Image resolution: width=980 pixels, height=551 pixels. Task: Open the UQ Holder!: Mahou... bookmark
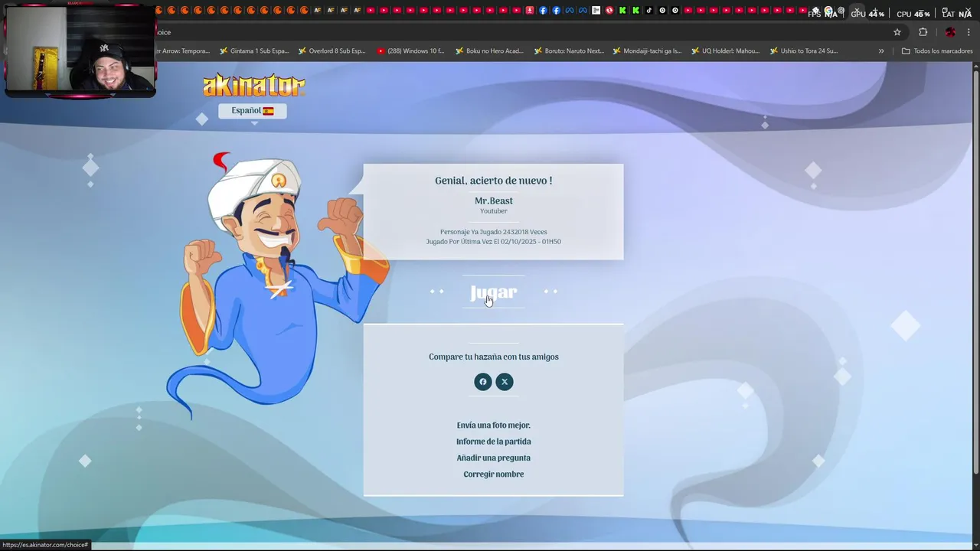(x=725, y=51)
